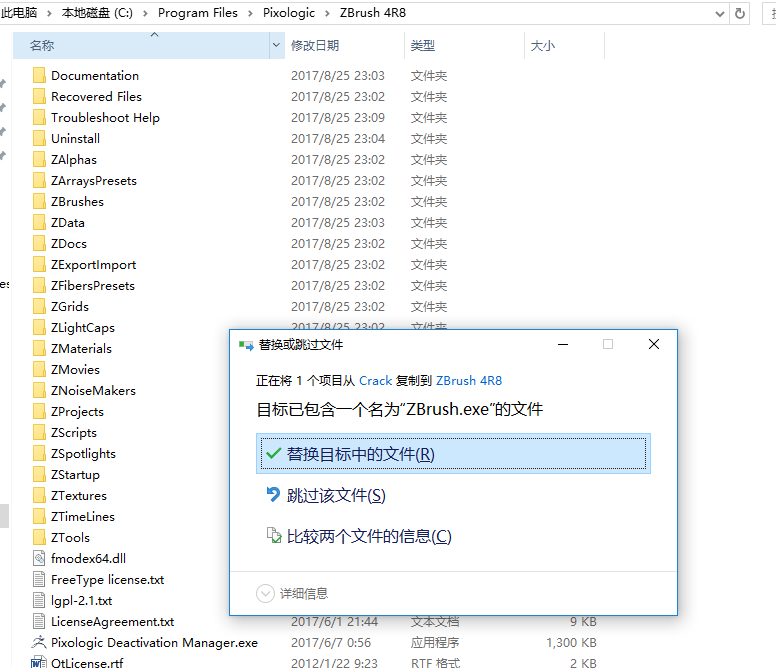Select the ZArraysPresets folder icon
The width and height of the screenshot is (776, 668).
click(x=40, y=181)
